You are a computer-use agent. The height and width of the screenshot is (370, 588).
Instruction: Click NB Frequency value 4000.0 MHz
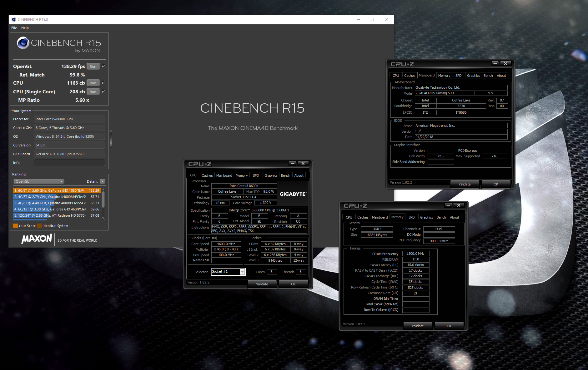439,241
